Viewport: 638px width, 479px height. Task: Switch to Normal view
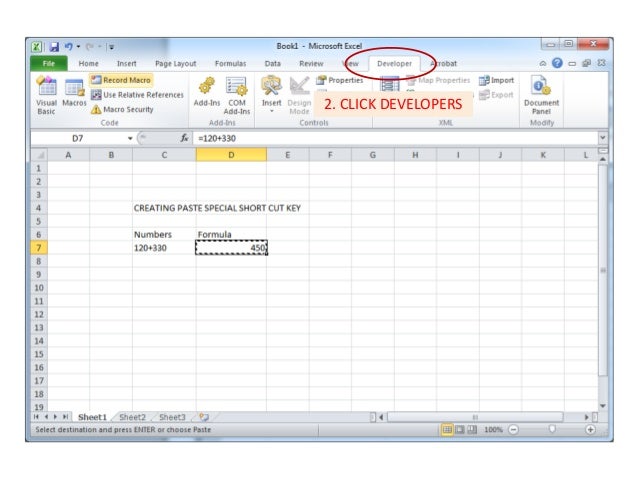pos(447,429)
